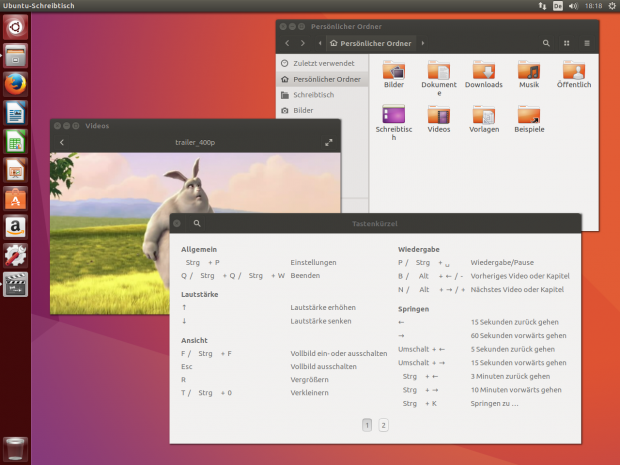Click back arrow in Videos player
Viewport: 620px width, 465px height.
[62, 142]
